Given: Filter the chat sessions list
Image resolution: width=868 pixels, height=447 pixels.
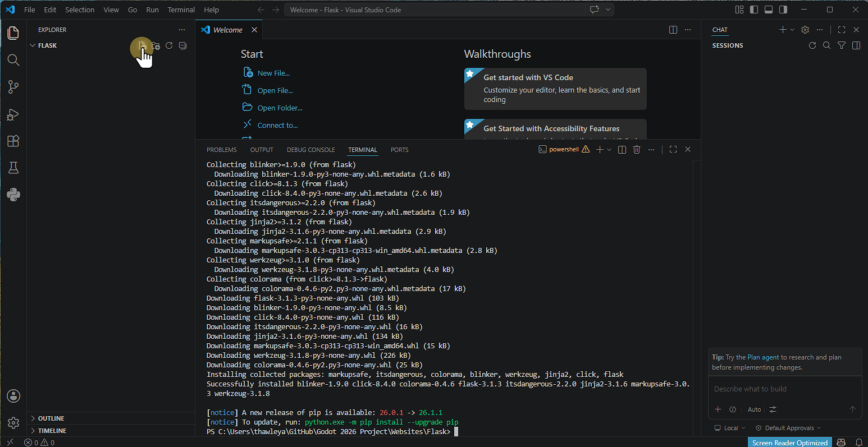Looking at the screenshot, I should pos(841,45).
